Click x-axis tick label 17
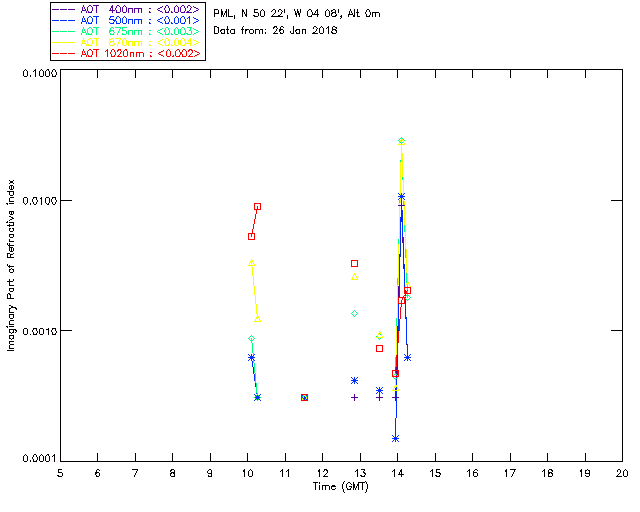Screen dimensions: 640x512 tap(510, 473)
